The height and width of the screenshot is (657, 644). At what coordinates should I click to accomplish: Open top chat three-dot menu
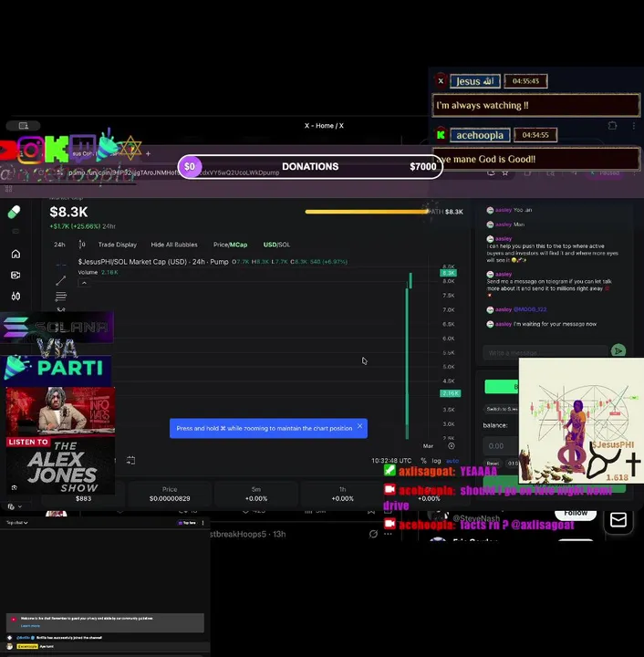[203, 523]
